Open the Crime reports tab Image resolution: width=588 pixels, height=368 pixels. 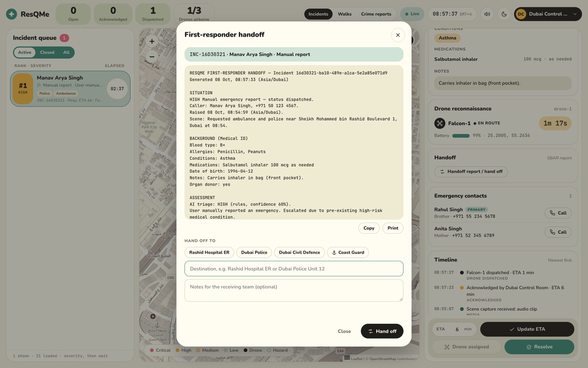(x=376, y=14)
